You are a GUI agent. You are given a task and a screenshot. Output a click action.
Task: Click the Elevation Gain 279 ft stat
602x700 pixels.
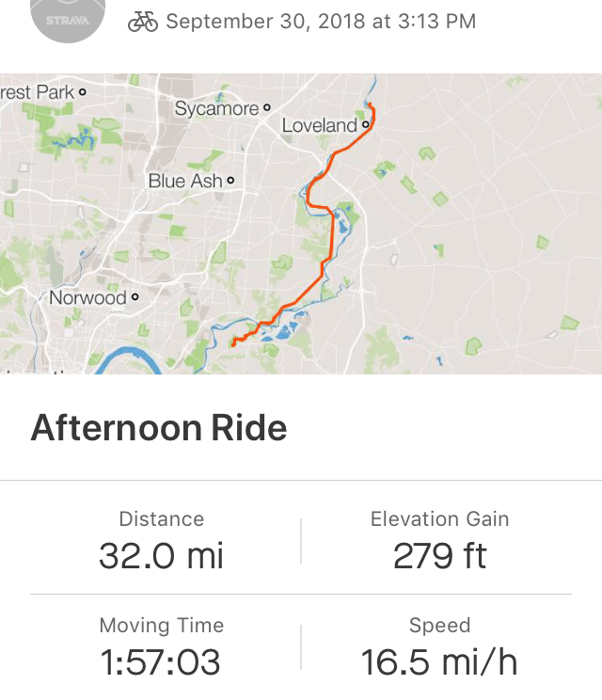point(439,556)
